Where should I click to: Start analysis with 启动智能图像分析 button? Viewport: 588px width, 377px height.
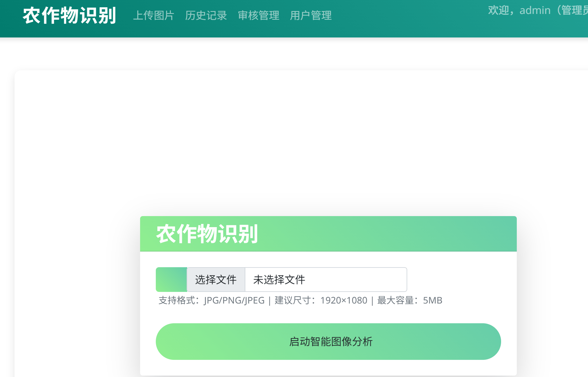(x=328, y=342)
